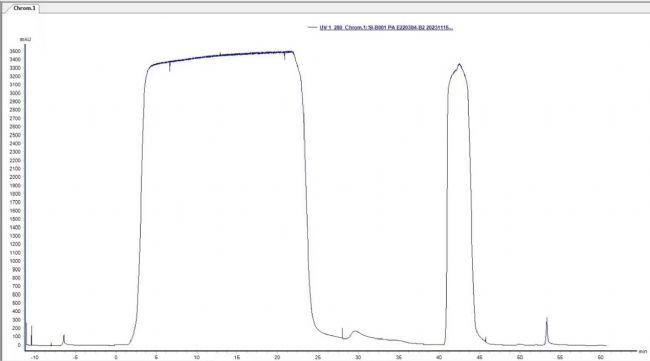Click the 3600 tick on y-axis
Screen dimensions: 650x361
15,51
